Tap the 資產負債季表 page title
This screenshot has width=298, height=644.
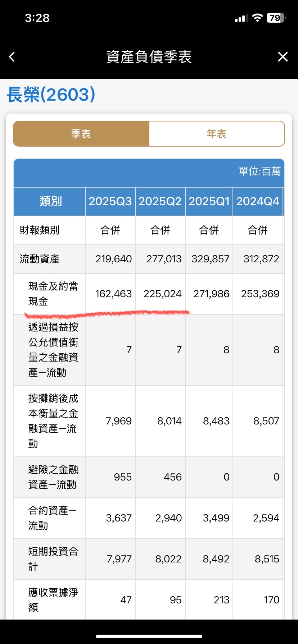click(149, 57)
